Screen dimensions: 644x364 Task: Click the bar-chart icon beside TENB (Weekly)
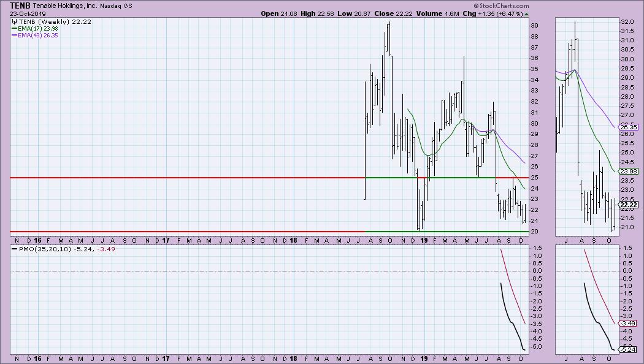point(14,21)
